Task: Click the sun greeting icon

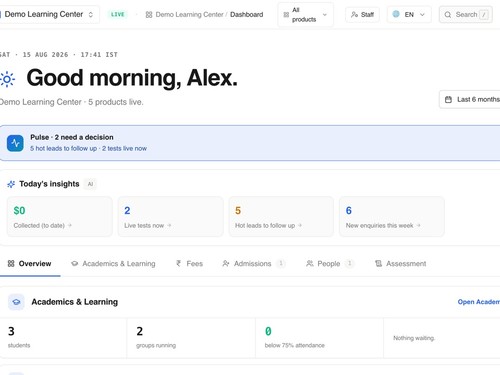Action: (7, 79)
